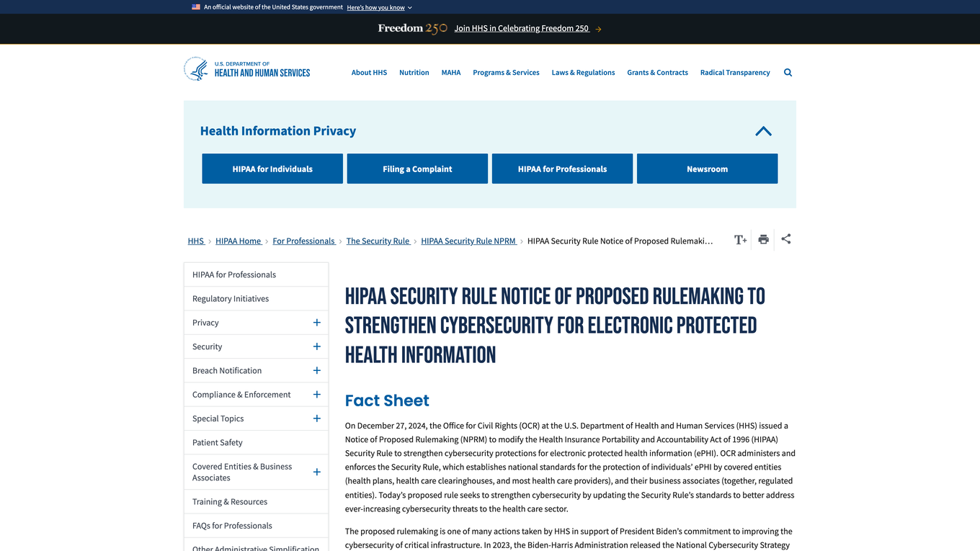Follow Join HHS in Celebrating Freedom 250 link

click(522, 29)
